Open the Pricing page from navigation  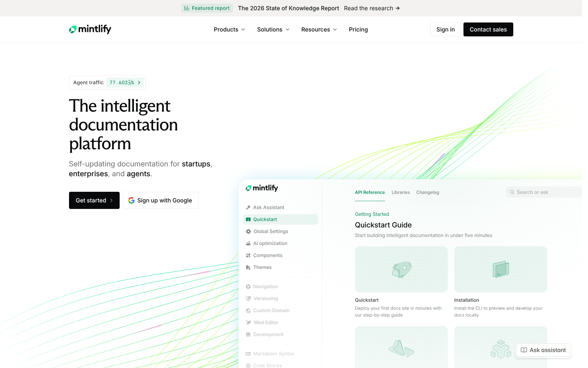[358, 29]
